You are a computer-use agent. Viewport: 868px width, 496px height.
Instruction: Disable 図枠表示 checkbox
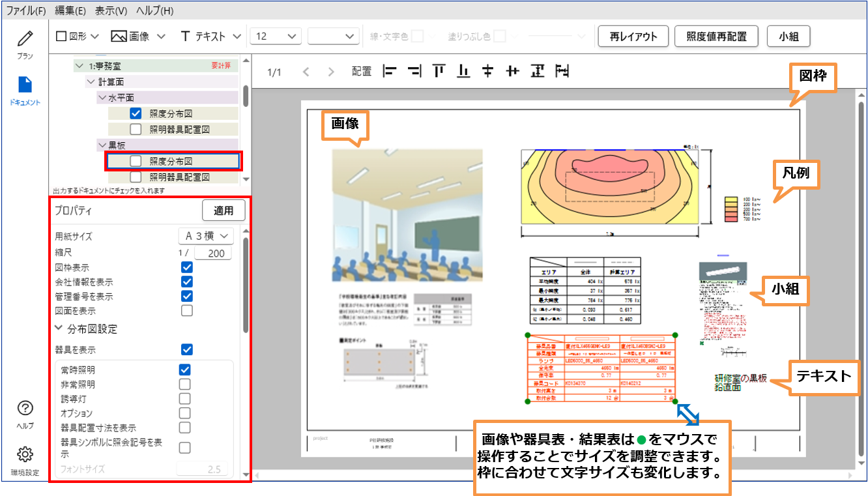pyautogui.click(x=187, y=267)
